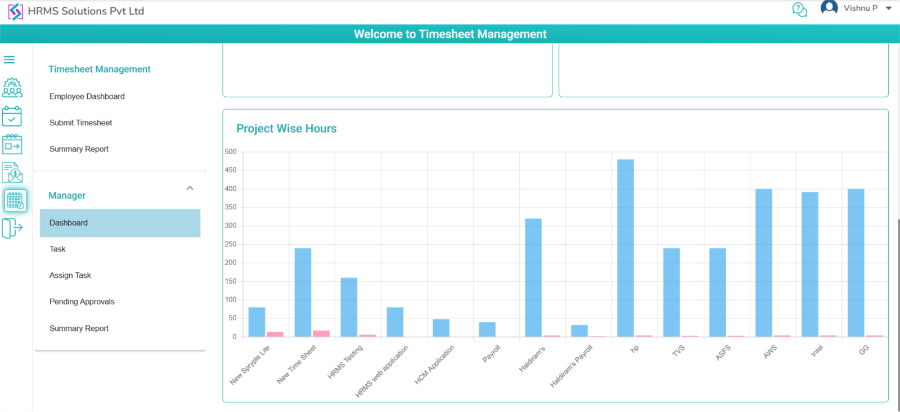900x412 pixels.
Task: Go to Submit Timesheet
Action: 80,122
